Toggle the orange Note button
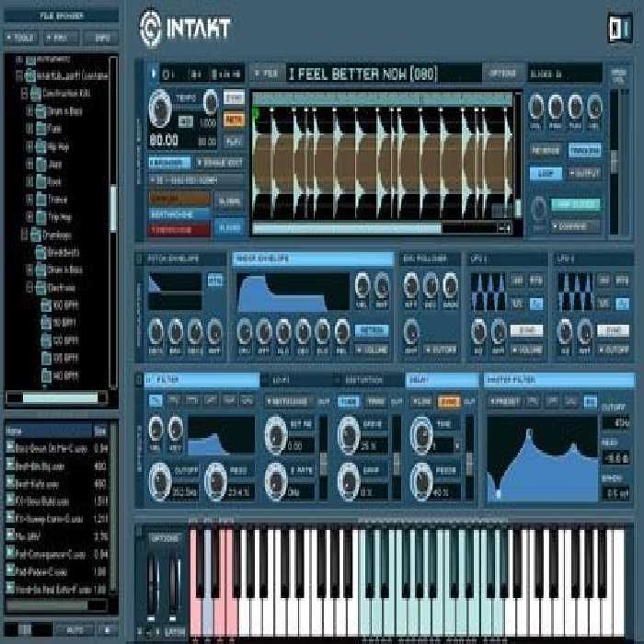 click(234, 120)
